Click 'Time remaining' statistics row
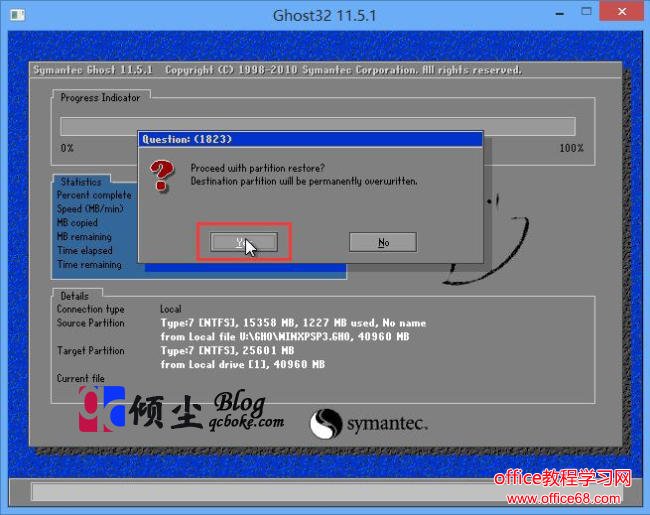 pos(89,265)
